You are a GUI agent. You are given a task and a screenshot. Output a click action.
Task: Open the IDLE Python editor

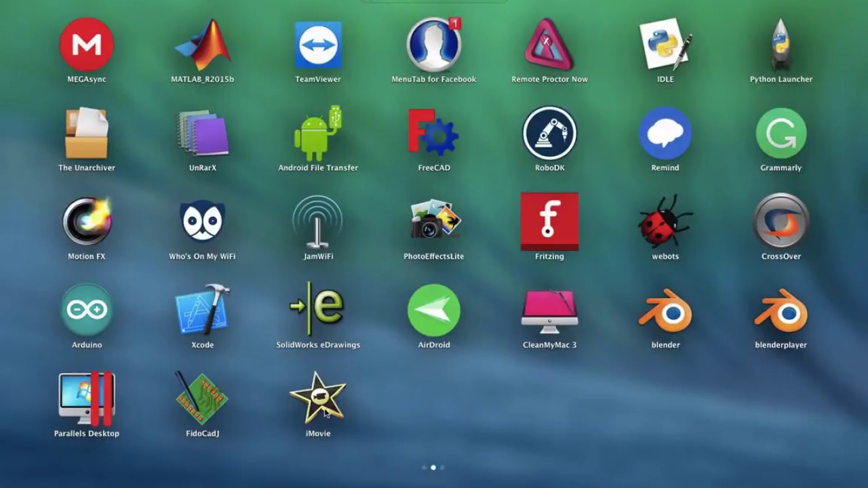(665, 45)
